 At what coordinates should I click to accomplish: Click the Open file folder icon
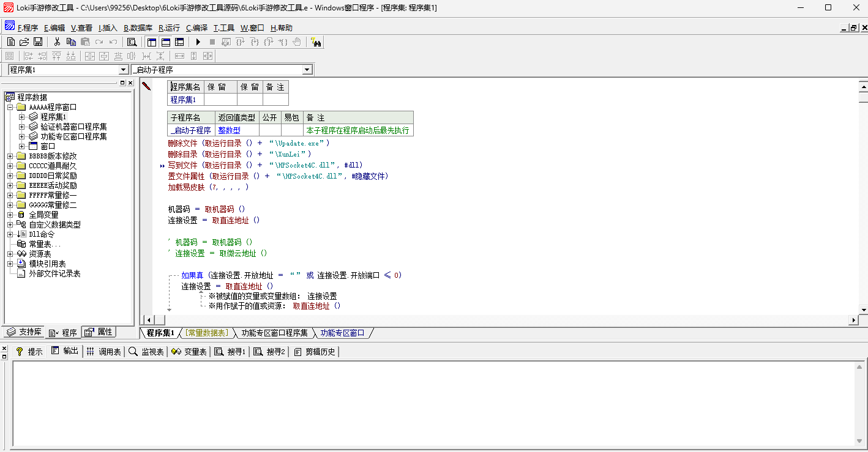pyautogui.click(x=24, y=42)
